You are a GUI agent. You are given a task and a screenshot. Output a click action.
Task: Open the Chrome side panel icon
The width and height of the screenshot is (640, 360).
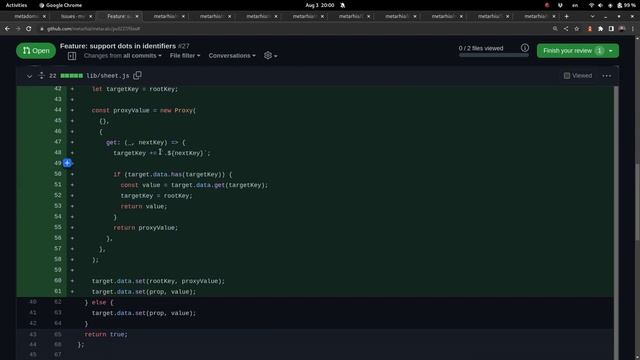611,29
